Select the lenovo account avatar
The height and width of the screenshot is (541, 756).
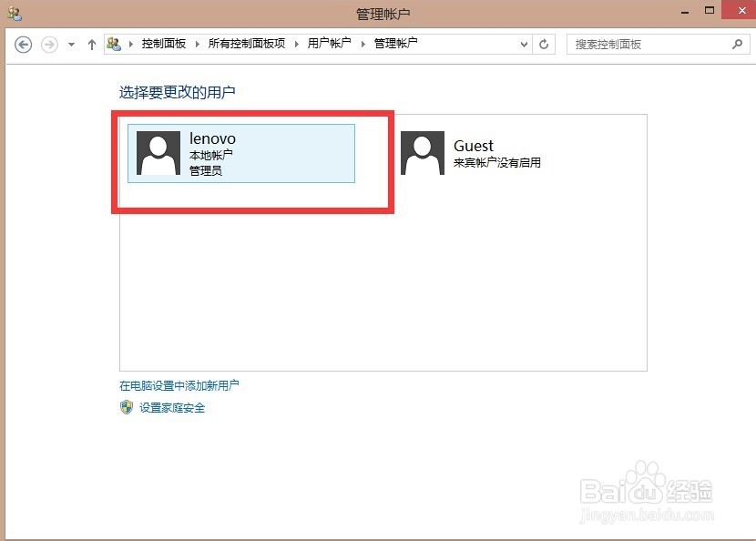pyautogui.click(x=158, y=153)
